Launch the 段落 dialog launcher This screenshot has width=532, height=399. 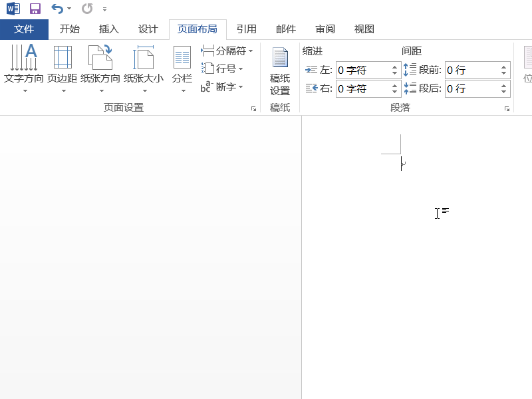(x=507, y=108)
